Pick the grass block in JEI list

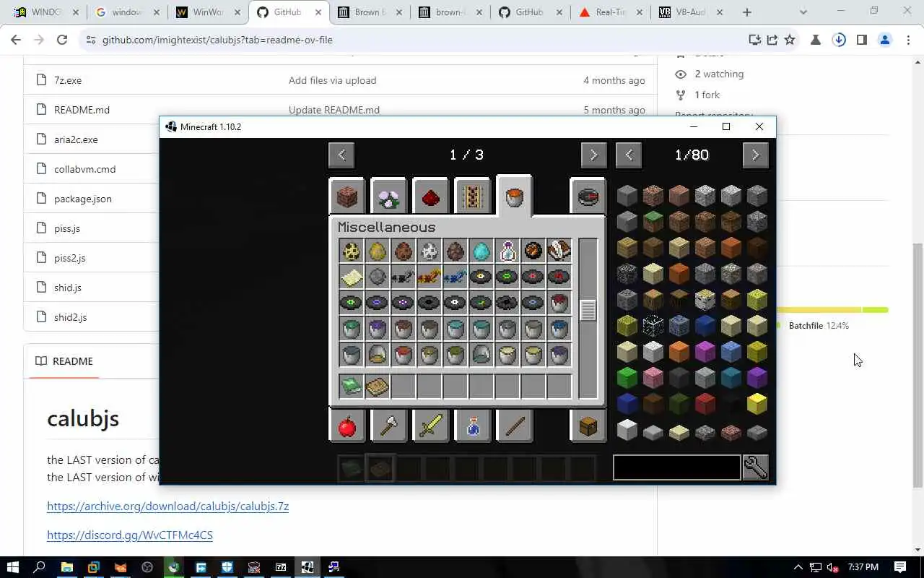(x=653, y=220)
